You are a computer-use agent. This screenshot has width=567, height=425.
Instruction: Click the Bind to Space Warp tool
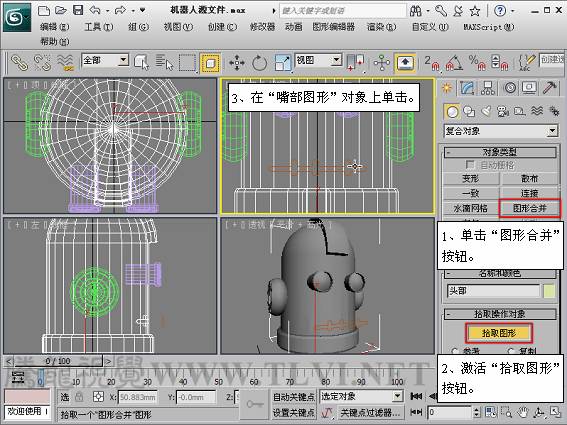click(x=65, y=62)
